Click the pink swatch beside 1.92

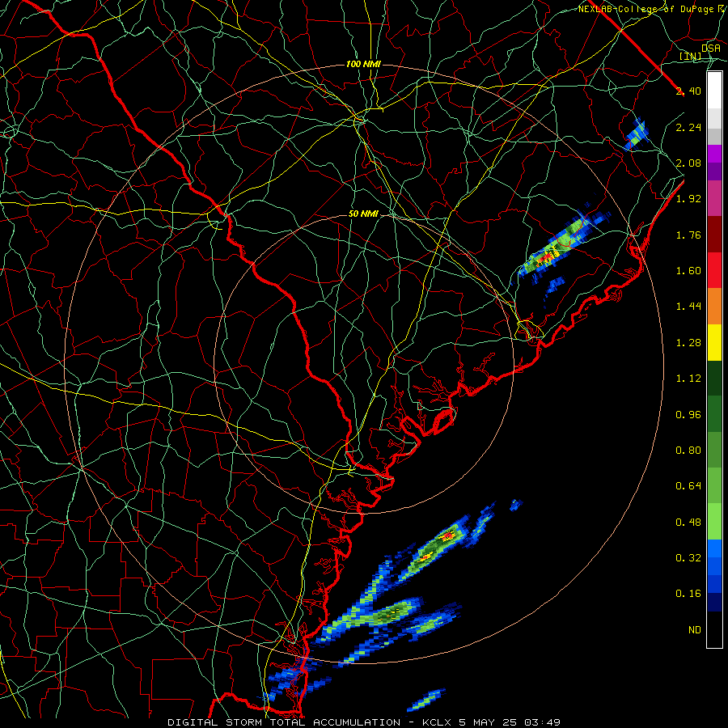[x=714, y=199]
